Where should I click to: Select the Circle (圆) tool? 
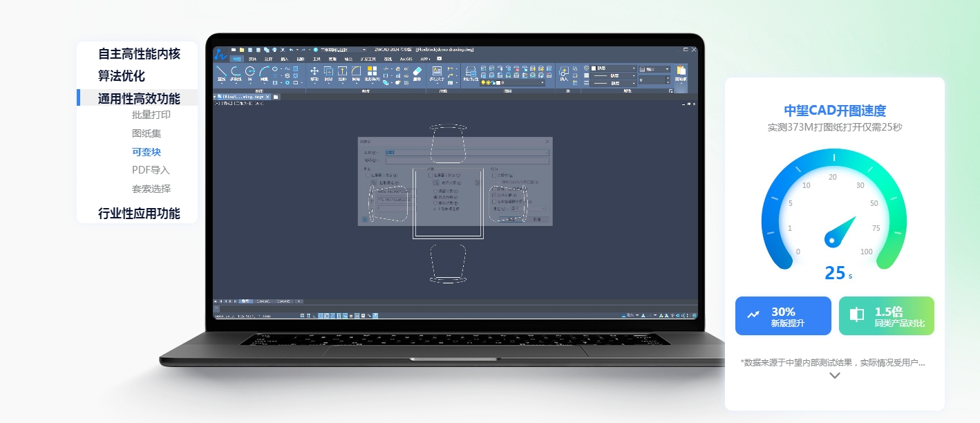click(x=250, y=75)
